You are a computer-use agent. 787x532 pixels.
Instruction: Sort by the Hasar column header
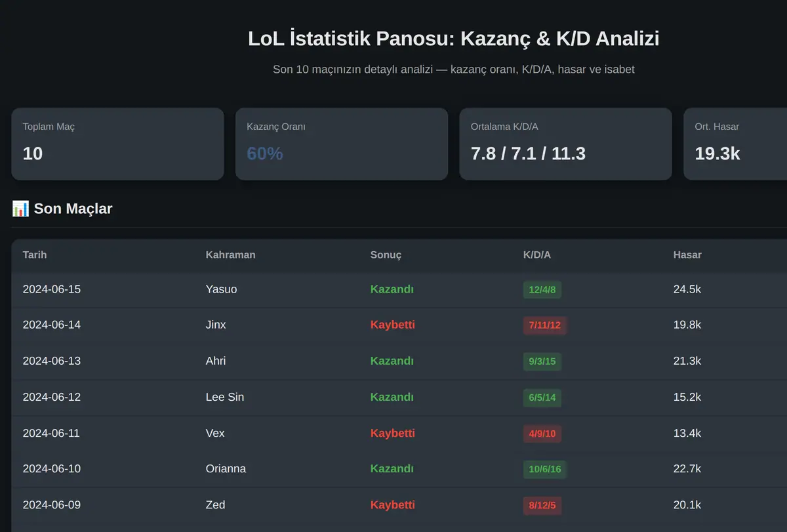point(687,255)
